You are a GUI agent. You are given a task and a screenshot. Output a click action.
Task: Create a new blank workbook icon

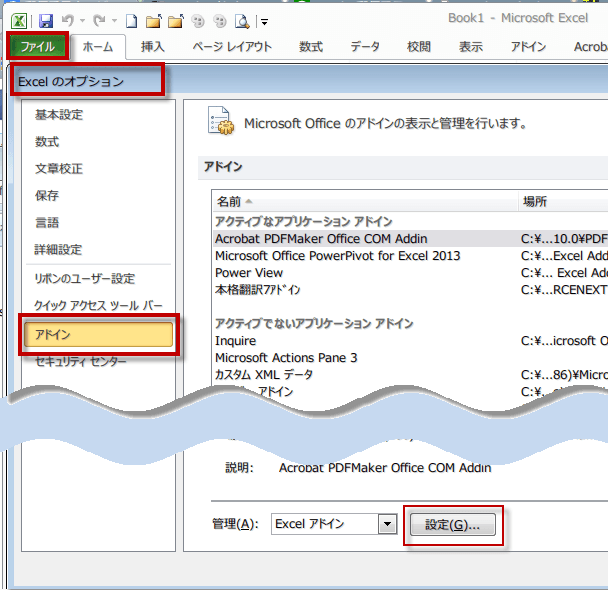131,21
